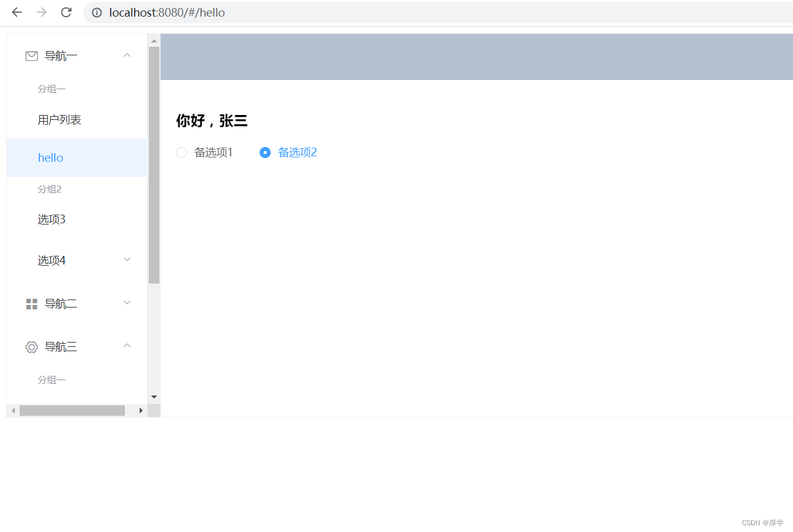The image size is (793, 532).
Task: Click the 分组2 group label
Action: point(50,189)
